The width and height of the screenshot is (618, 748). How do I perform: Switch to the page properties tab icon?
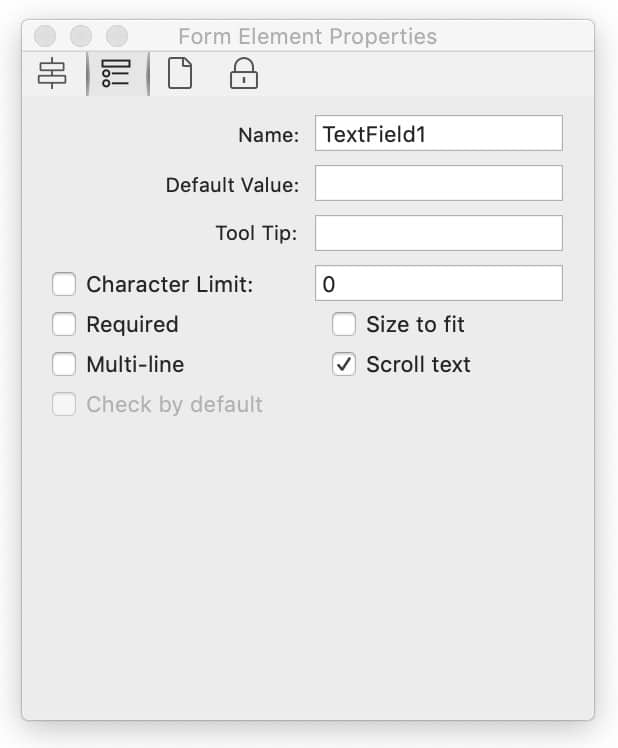pyautogui.click(x=180, y=75)
